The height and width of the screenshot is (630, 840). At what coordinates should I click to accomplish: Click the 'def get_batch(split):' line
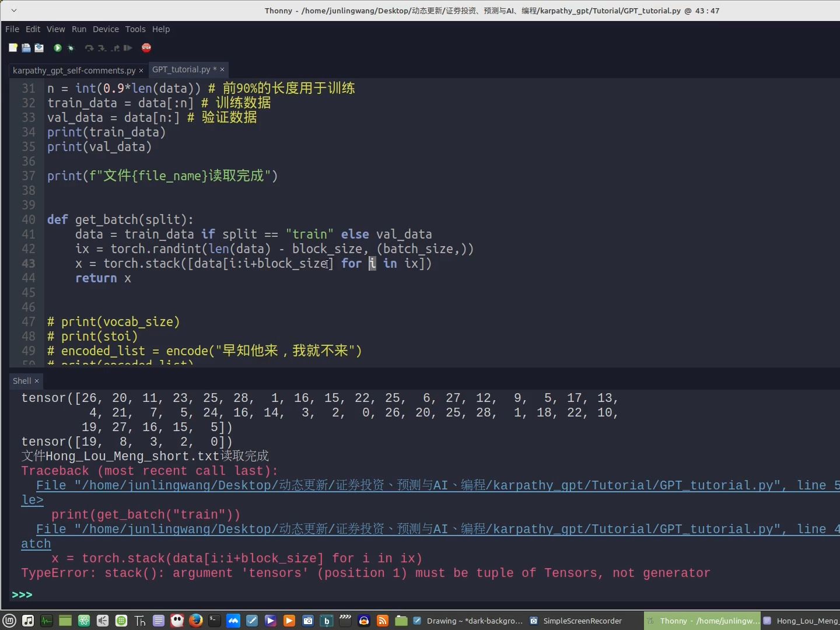coord(120,220)
